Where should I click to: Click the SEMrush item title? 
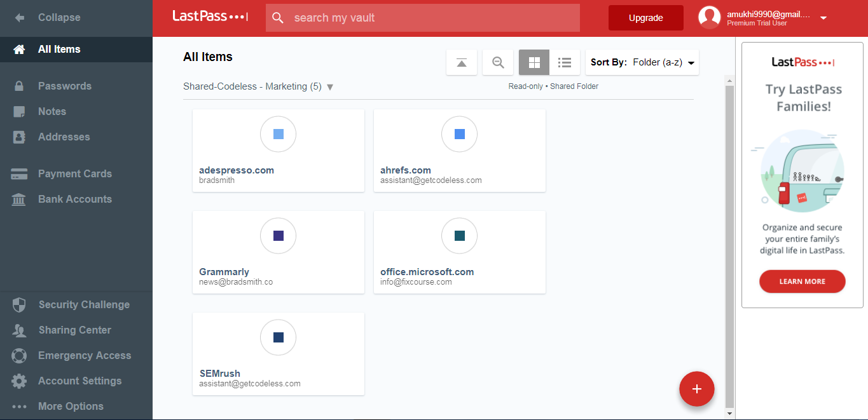tap(219, 374)
